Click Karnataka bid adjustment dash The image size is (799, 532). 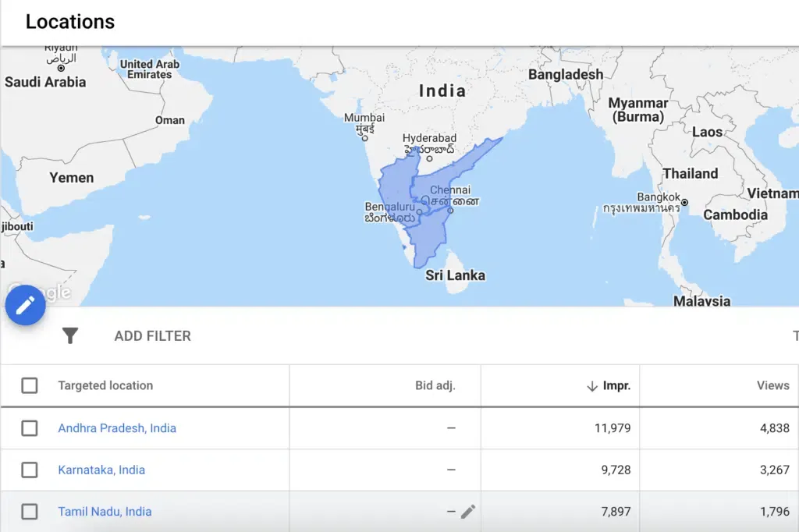pos(451,470)
